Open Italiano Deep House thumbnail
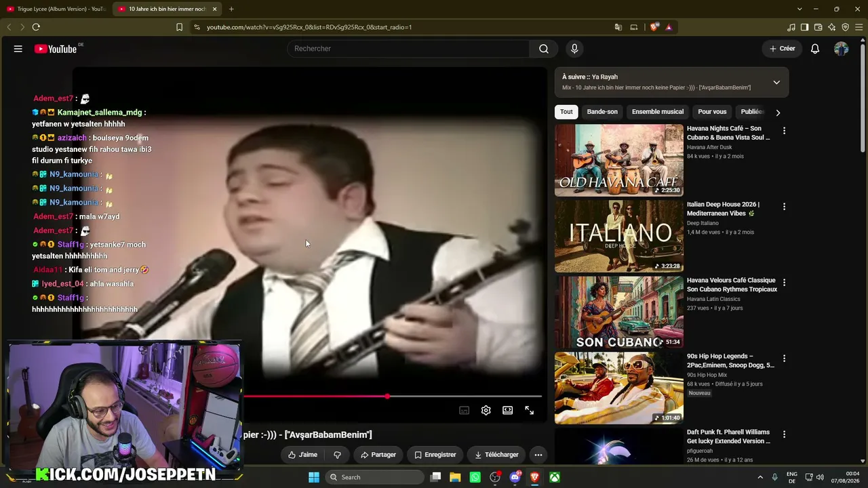This screenshot has height=488, width=868. (619, 236)
